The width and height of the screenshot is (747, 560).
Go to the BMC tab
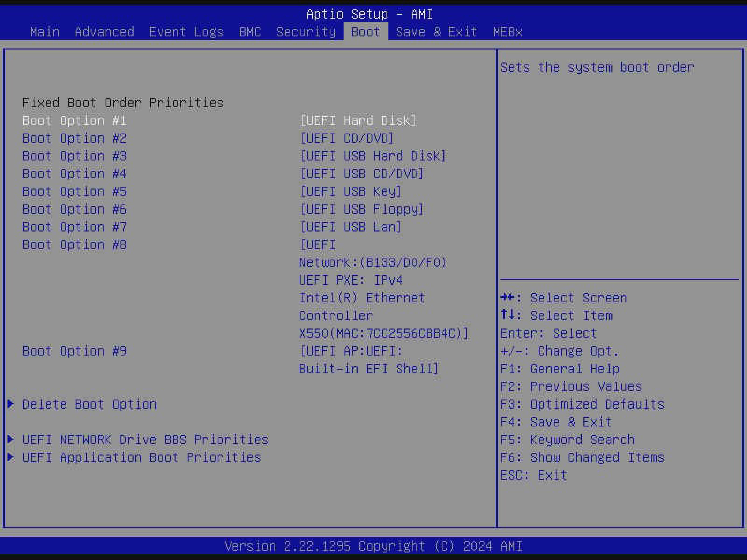(x=250, y=32)
